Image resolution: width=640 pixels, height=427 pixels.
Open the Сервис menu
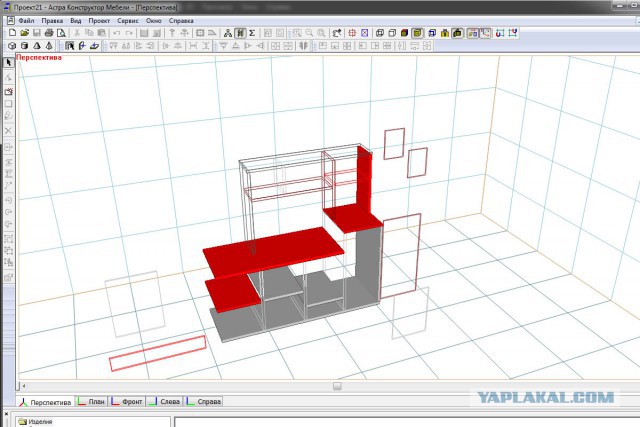tap(128, 20)
